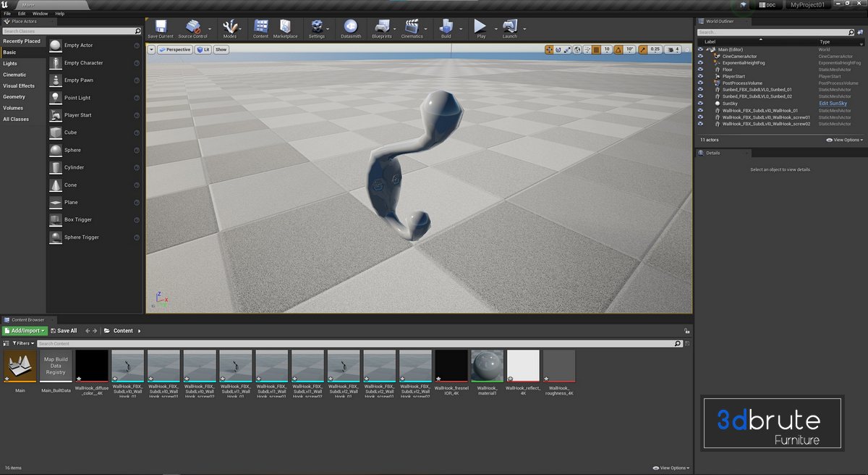This screenshot has height=475, width=868.
Task: Open the Add/Import dropdown
Action: [25, 331]
